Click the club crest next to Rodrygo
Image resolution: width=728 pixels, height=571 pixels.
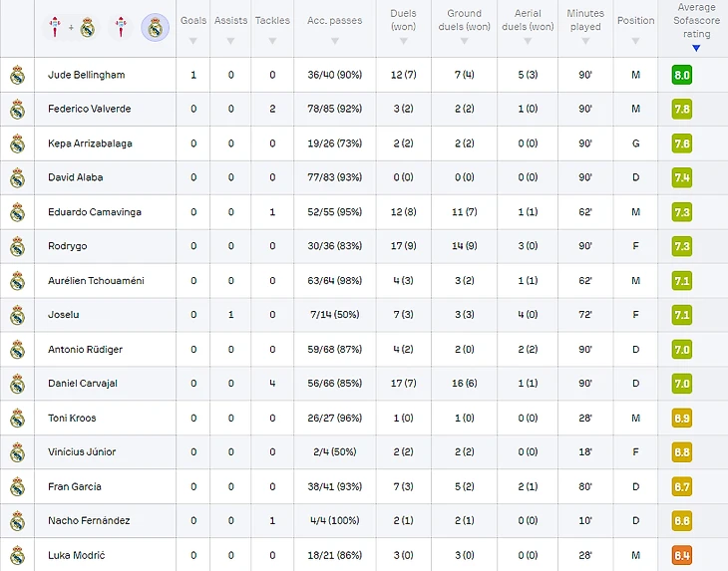17,246
